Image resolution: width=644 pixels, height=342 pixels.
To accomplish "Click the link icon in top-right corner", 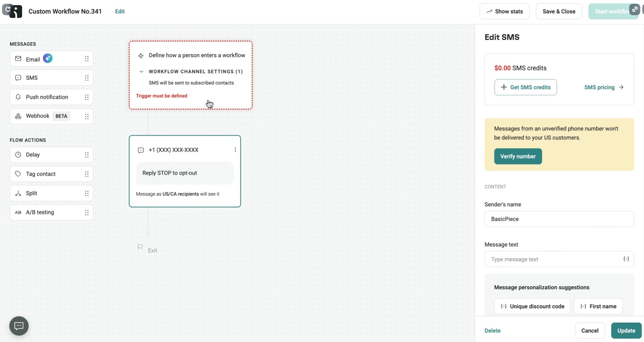I will (635, 9).
